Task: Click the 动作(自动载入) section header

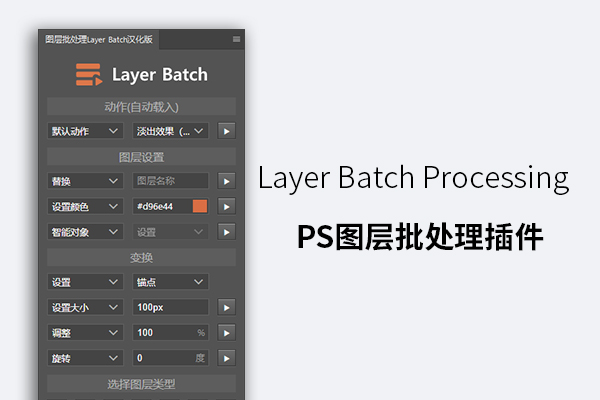Action: pyautogui.click(x=141, y=106)
